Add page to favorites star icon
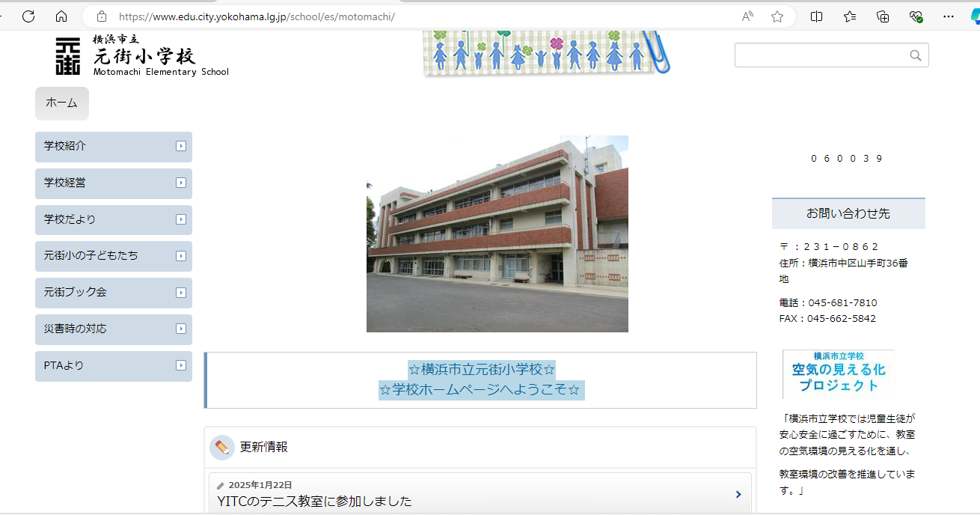 (777, 16)
